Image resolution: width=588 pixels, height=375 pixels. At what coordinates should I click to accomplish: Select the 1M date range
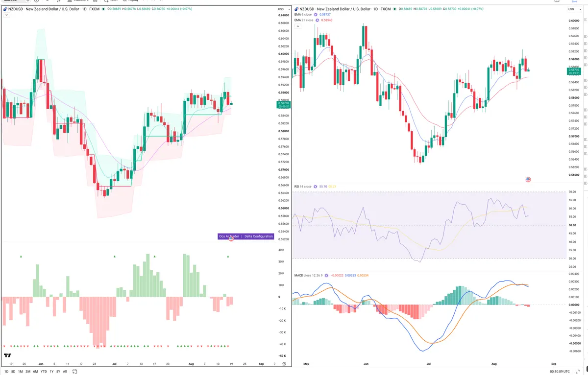21,372
